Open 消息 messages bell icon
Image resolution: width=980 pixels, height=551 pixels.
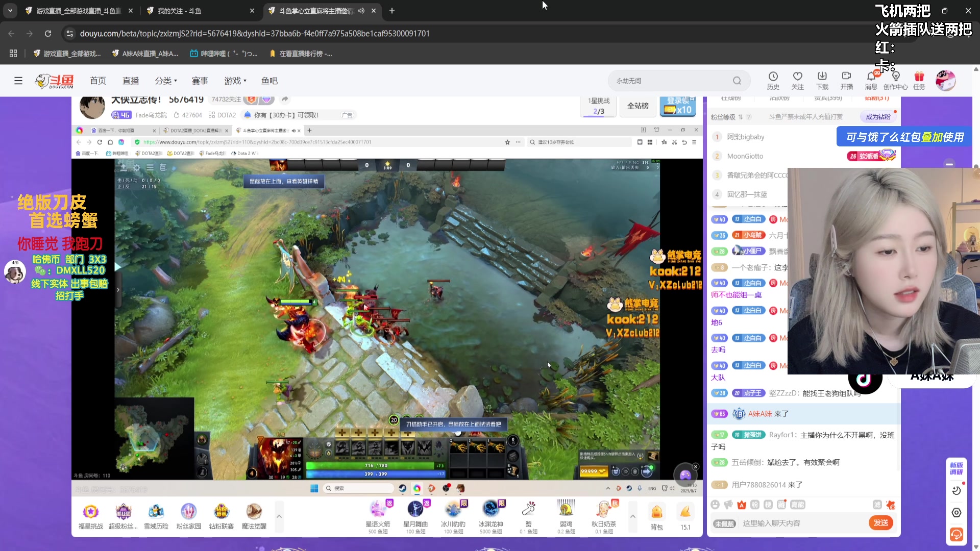pos(871,81)
